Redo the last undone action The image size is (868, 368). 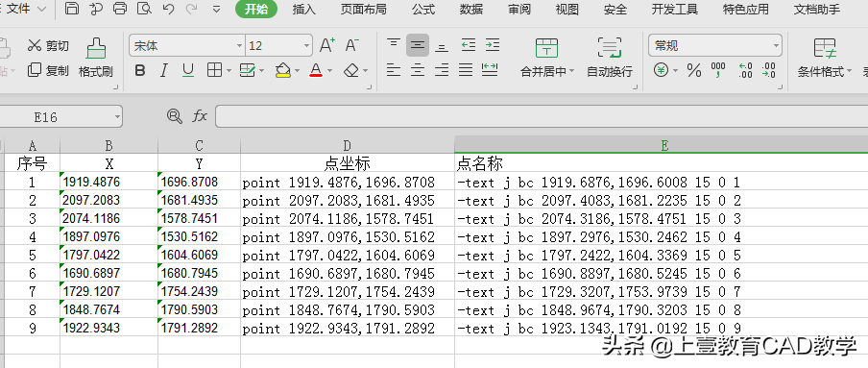click(x=191, y=9)
